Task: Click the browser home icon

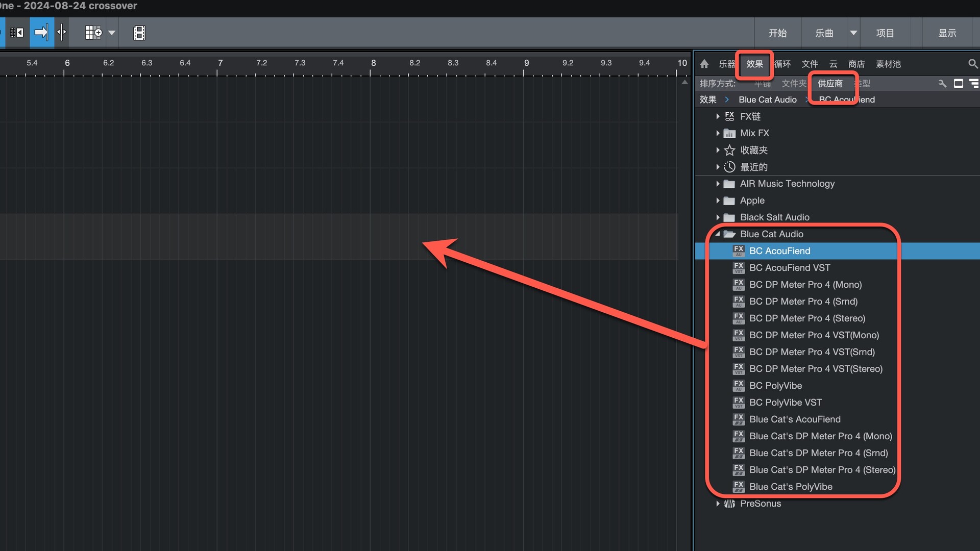Action: 704,64
